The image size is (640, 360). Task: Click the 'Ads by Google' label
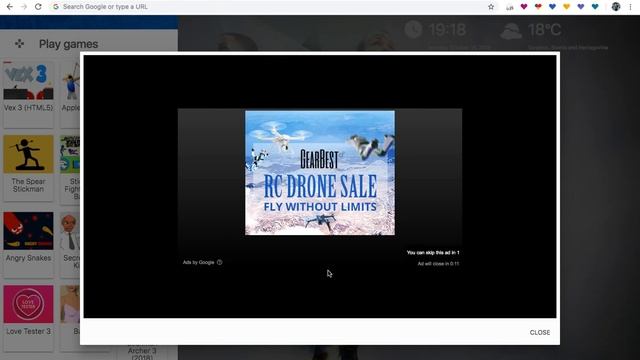coord(198,262)
